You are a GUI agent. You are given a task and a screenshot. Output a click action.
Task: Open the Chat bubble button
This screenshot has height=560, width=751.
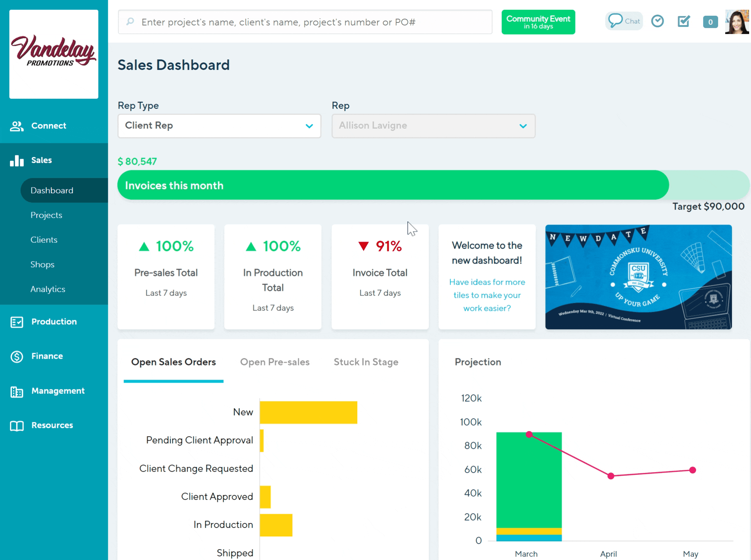pos(624,21)
